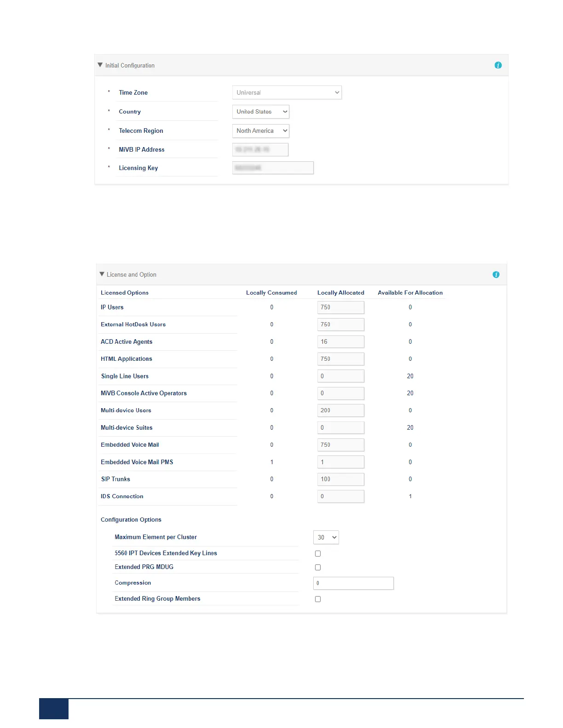Click the MiVB IP Address label
Viewport: 563px width, 728px height.
click(142, 149)
